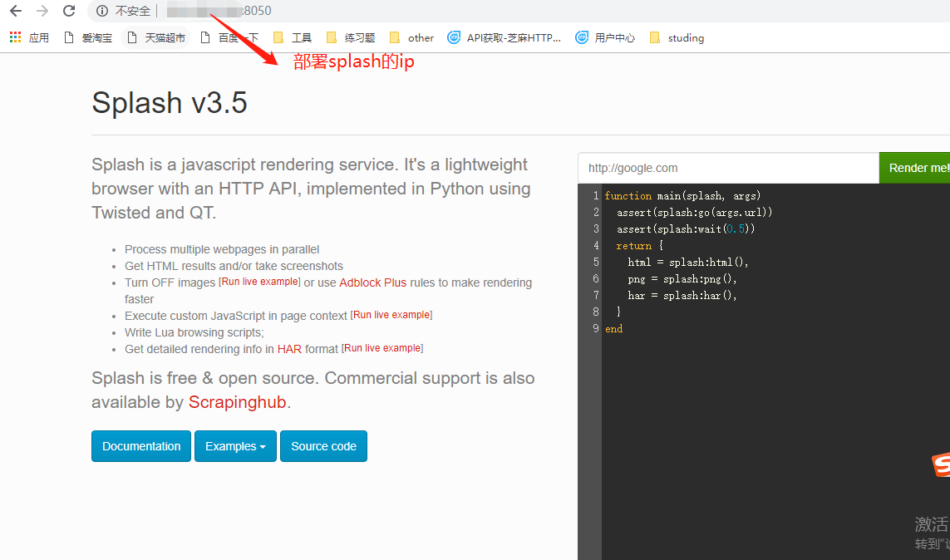Open the 应用 apps grid icon

coord(13,37)
